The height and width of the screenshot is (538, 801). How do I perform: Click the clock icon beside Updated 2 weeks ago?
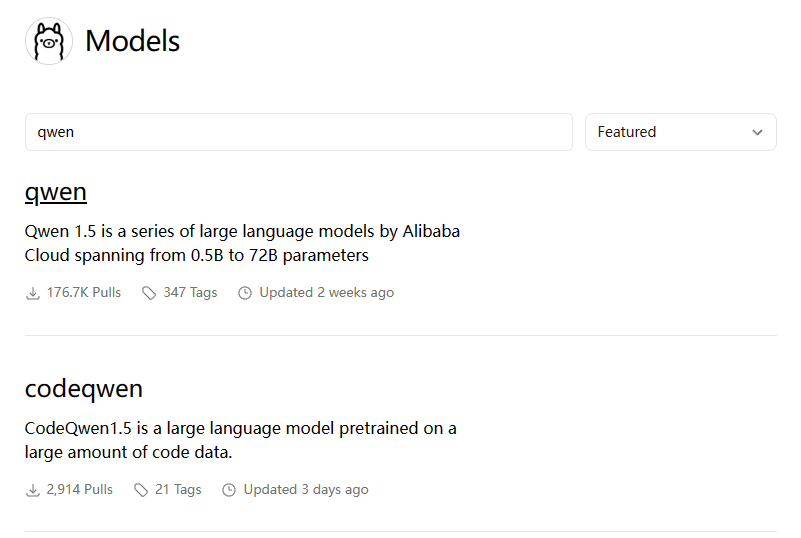click(x=245, y=293)
